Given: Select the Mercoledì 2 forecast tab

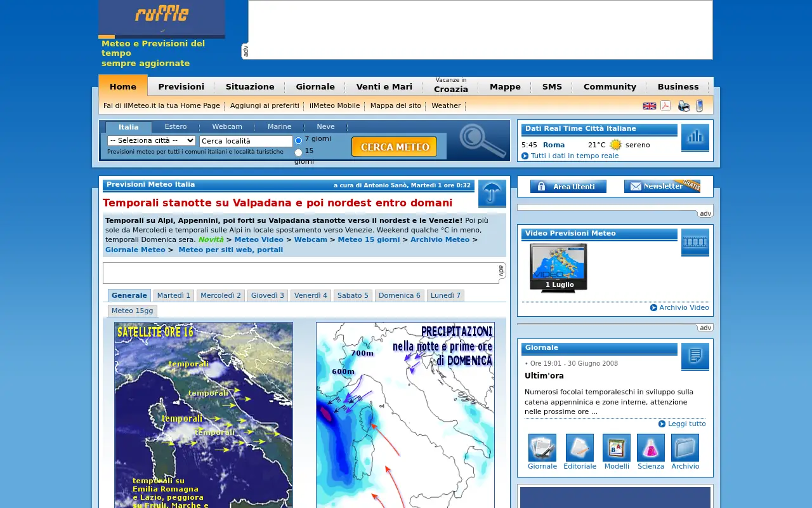Looking at the screenshot, I should 221,295.
